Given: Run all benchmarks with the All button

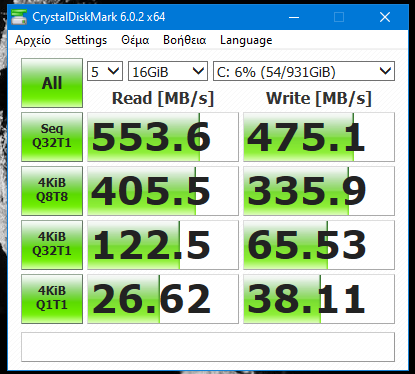Looking at the screenshot, I should pyautogui.click(x=52, y=83).
